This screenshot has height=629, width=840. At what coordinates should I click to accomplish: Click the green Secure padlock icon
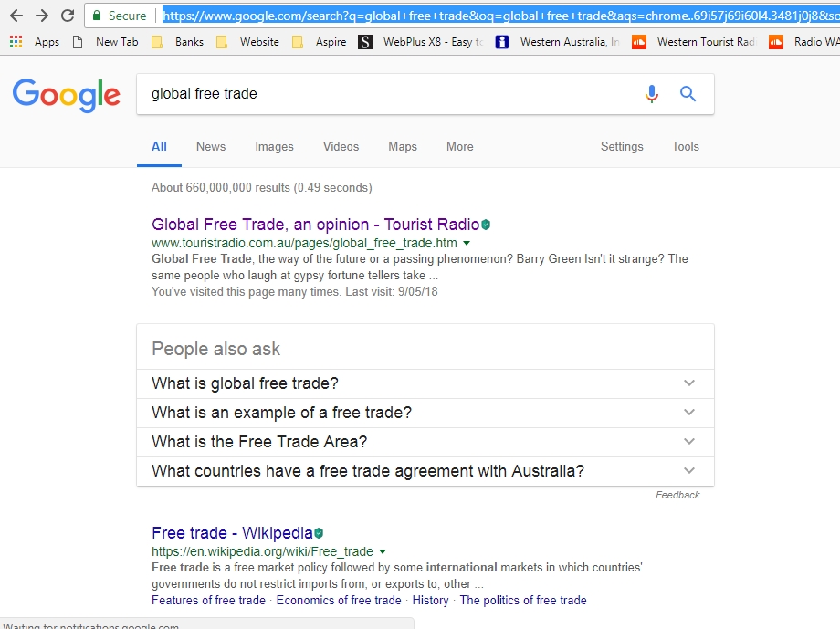pyautogui.click(x=97, y=16)
